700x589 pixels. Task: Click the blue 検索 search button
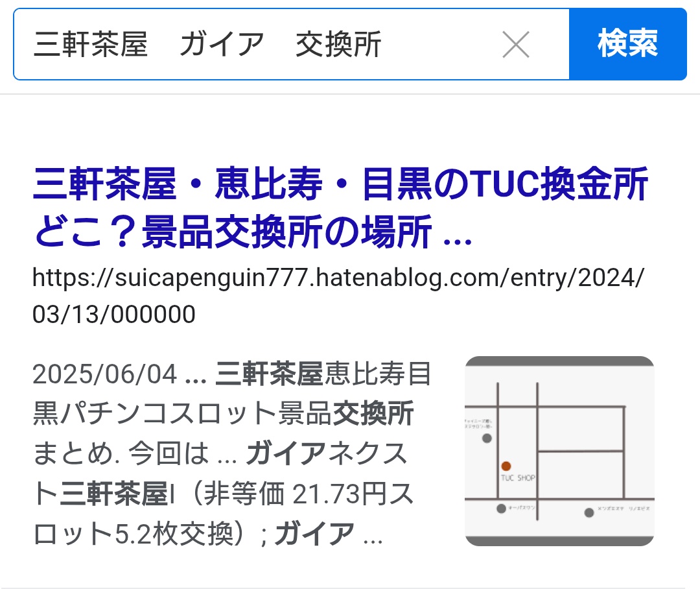pos(627,44)
